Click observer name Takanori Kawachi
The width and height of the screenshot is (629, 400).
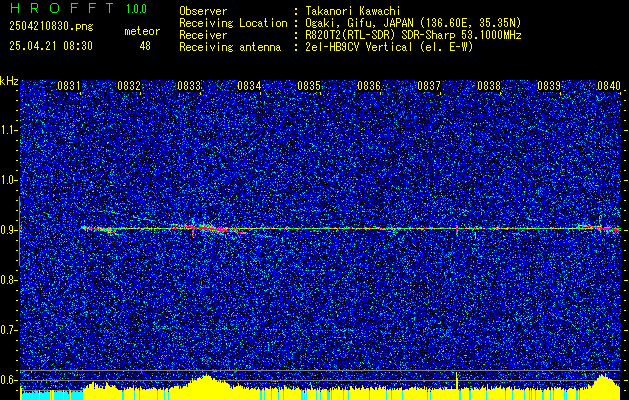pos(353,11)
